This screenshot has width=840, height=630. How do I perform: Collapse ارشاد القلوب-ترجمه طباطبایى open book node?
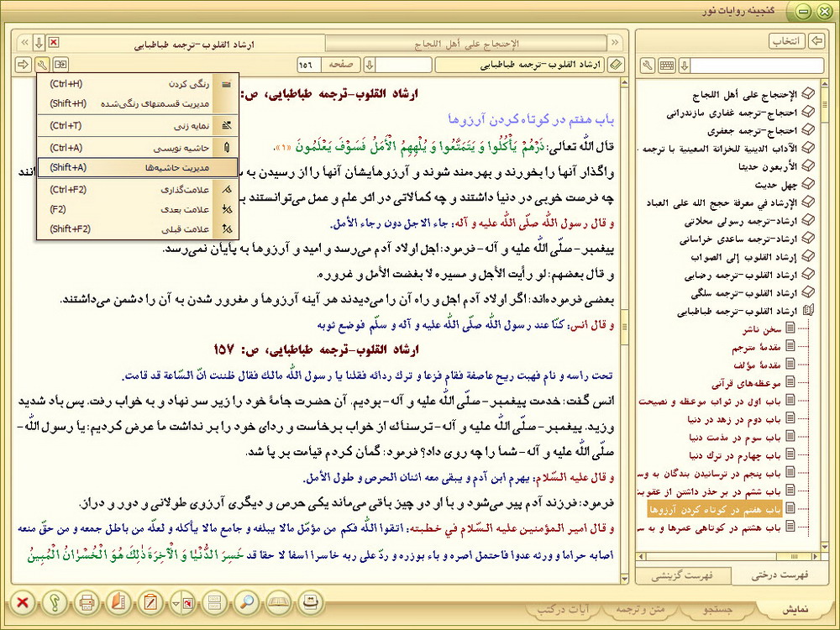click(x=809, y=311)
